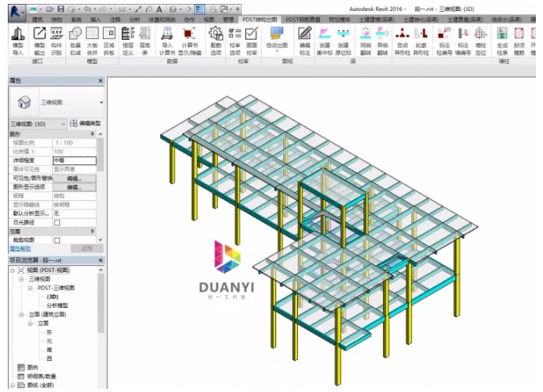Screen dimensions: 543x392
Task: Click the default 3D view icon in toolbar
Action: (x=172, y=9)
